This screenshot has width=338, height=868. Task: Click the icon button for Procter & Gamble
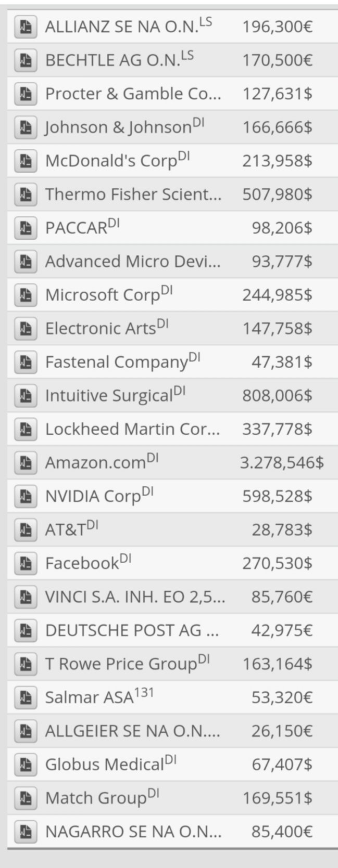(x=26, y=94)
